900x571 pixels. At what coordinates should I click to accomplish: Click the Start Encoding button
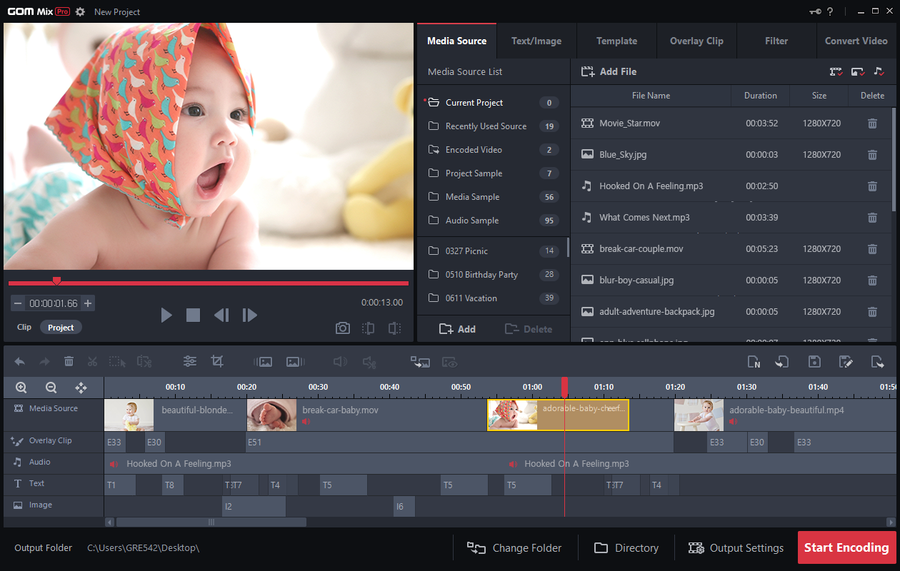(x=846, y=547)
